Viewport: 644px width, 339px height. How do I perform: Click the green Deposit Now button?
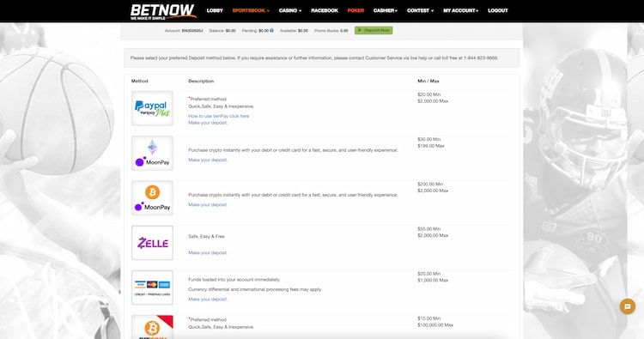coord(374,30)
